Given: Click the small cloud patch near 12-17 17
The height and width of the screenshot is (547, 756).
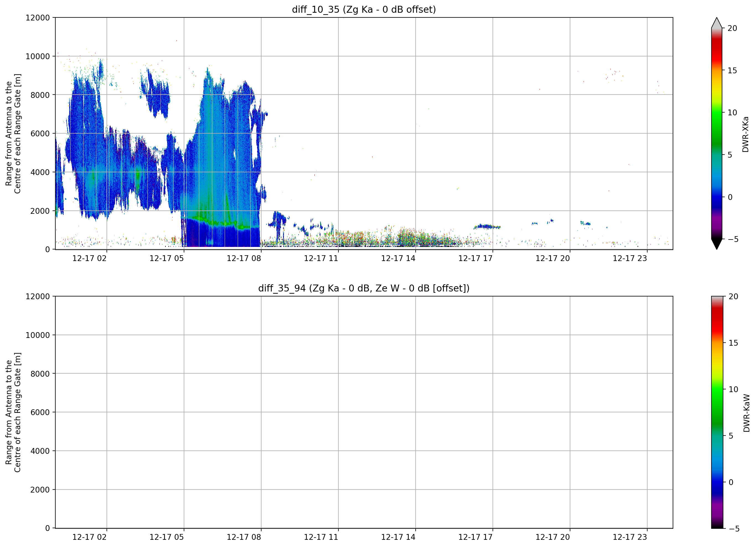Looking at the screenshot, I should click(x=487, y=226).
